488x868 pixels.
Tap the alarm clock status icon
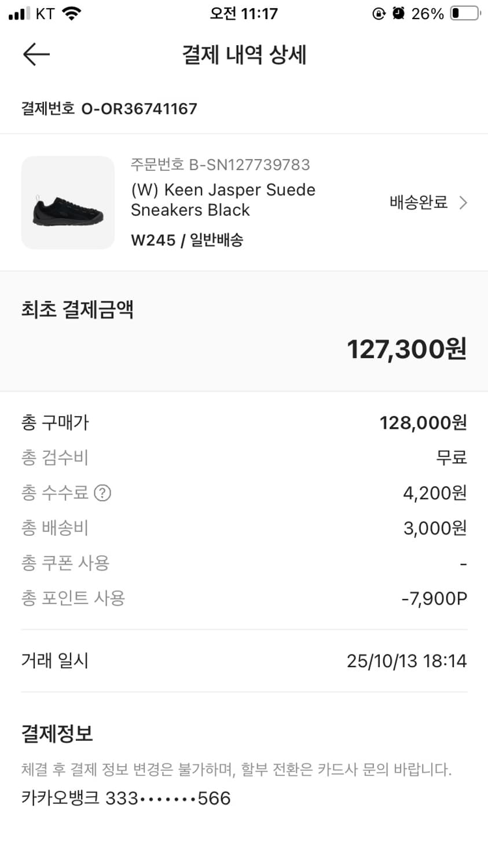pyautogui.click(x=398, y=13)
